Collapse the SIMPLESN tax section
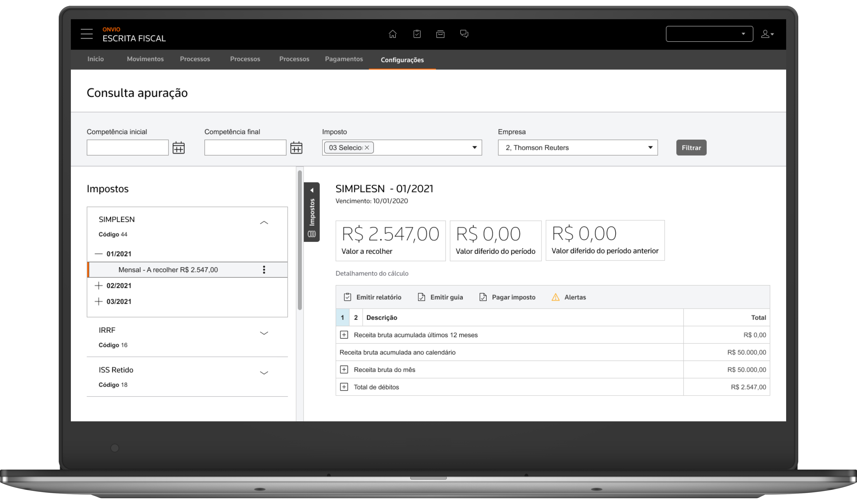The image size is (857, 504). 264,223
